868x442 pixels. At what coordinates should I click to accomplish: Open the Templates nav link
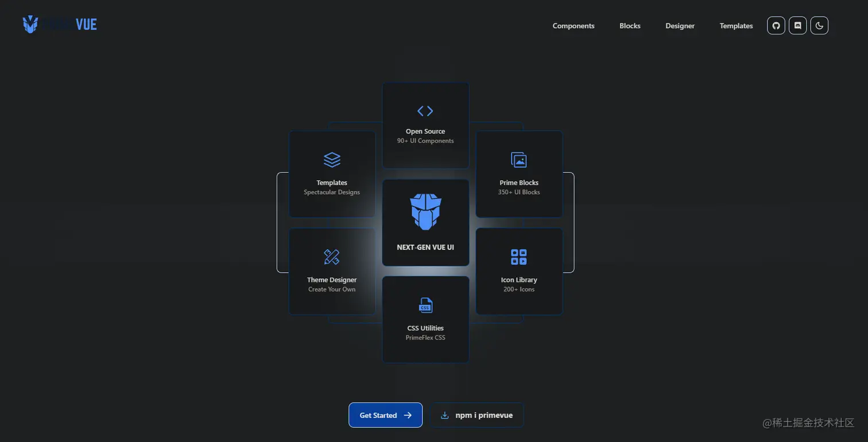point(736,26)
